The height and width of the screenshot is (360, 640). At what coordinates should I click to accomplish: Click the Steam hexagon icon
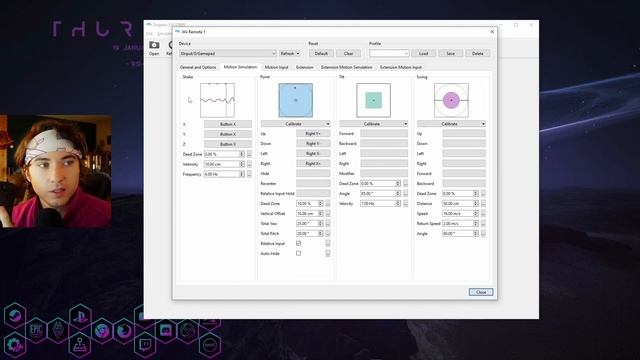click(15, 317)
